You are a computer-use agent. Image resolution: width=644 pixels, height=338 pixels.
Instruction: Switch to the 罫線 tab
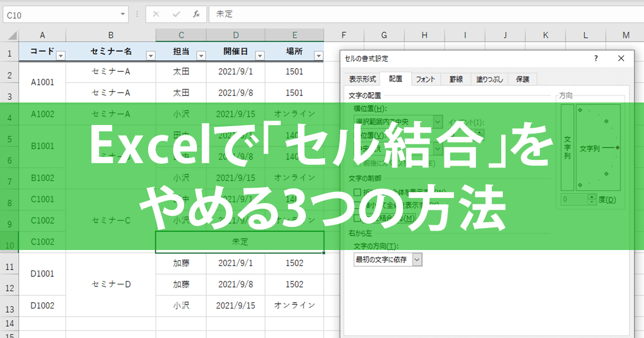pos(456,79)
